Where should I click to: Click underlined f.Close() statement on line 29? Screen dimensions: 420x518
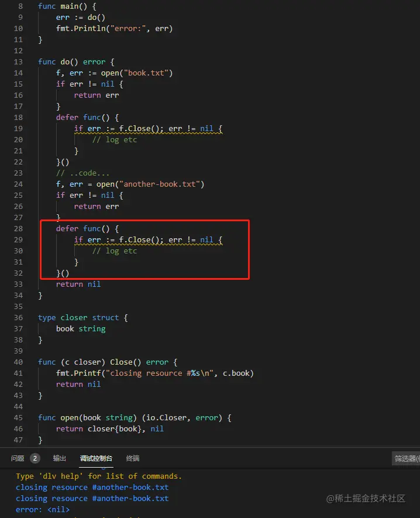148,240
